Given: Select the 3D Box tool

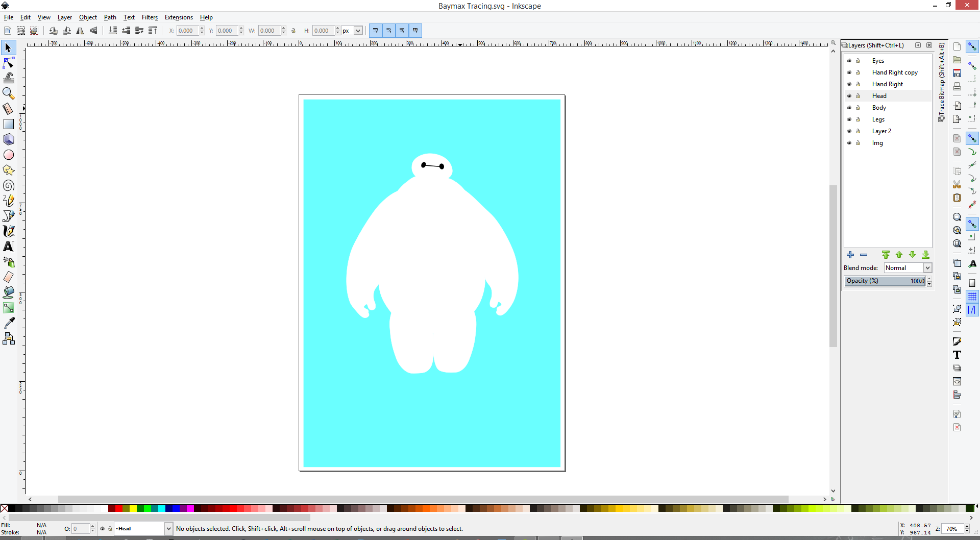Looking at the screenshot, I should click(8, 139).
